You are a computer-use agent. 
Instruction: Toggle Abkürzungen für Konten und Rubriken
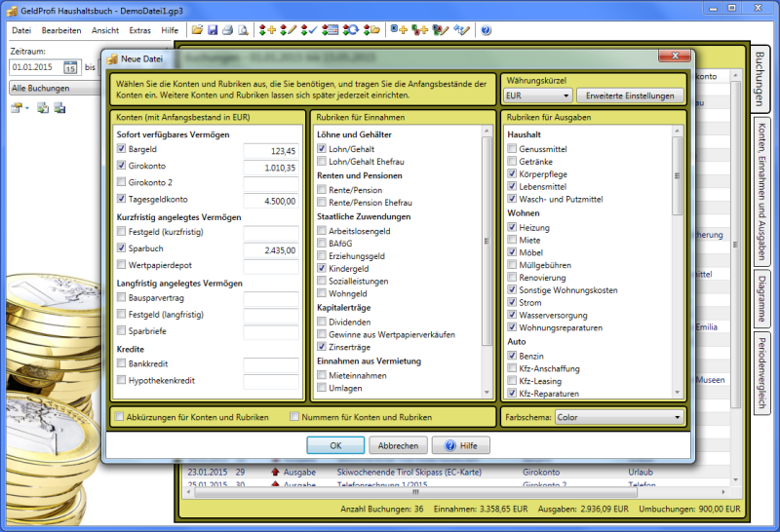click(x=119, y=417)
